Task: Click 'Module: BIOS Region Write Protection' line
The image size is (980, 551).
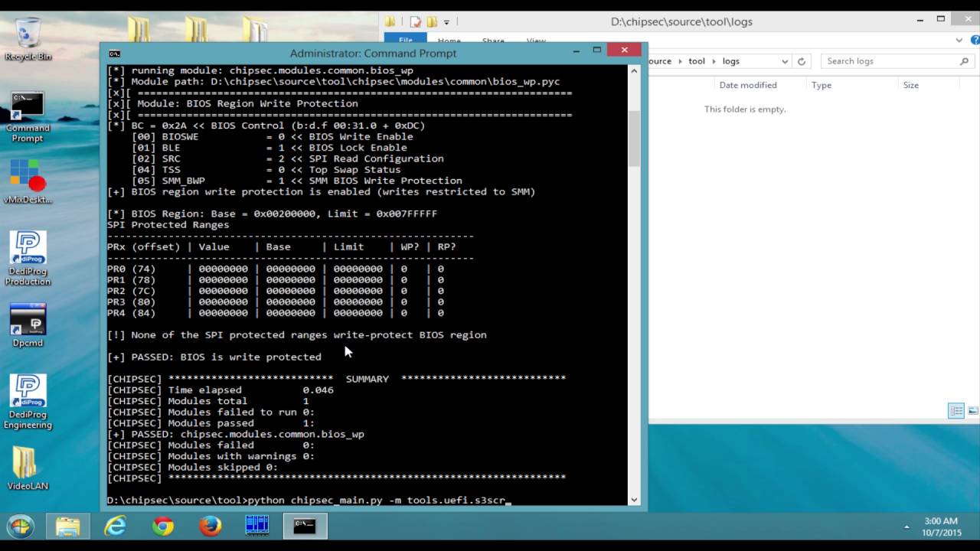Action: [233, 103]
